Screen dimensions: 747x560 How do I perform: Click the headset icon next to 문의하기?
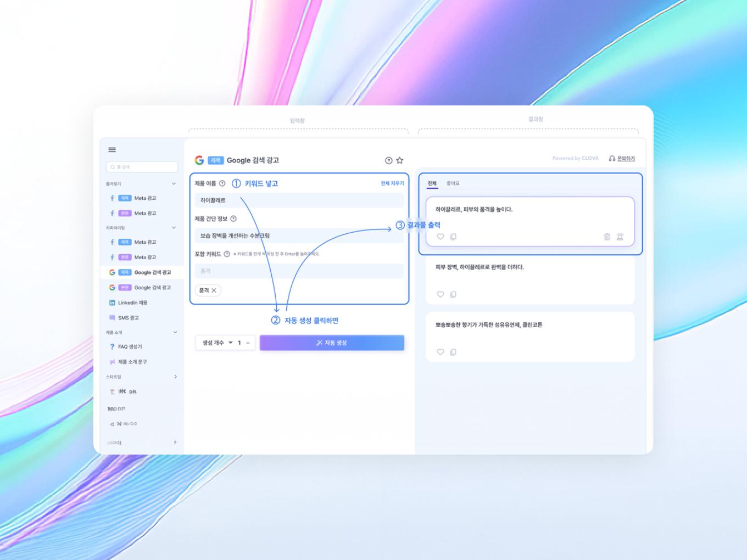pos(612,158)
